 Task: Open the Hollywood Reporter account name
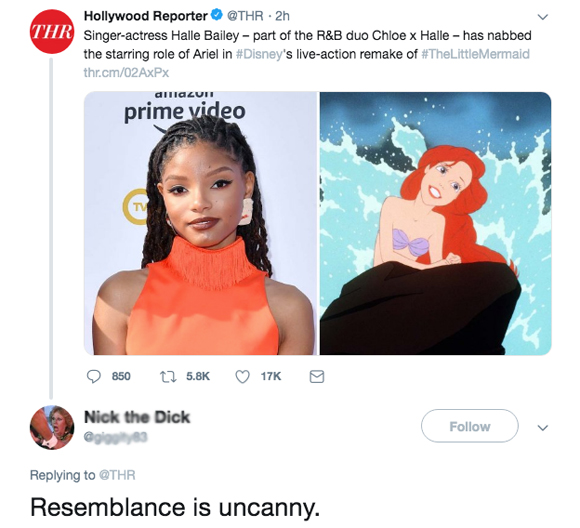146,16
